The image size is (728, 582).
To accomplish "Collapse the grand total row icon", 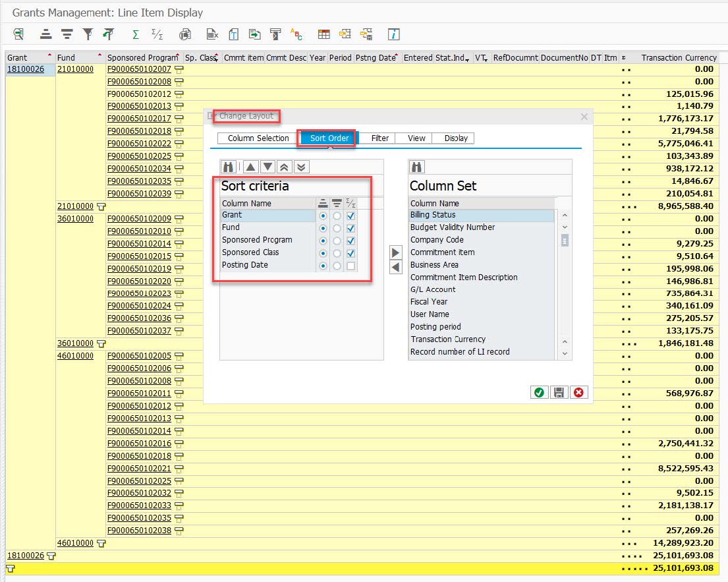I will (x=11, y=569).
